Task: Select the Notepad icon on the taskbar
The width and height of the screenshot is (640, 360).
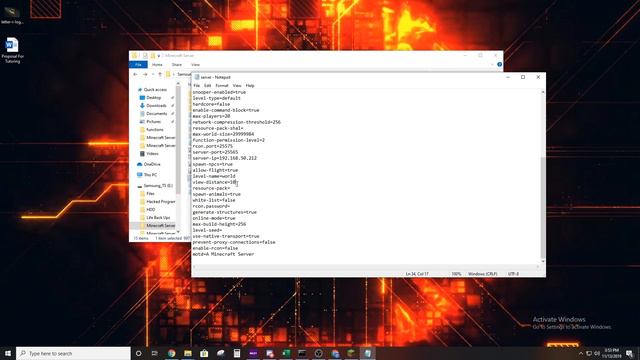Action: click(x=368, y=353)
